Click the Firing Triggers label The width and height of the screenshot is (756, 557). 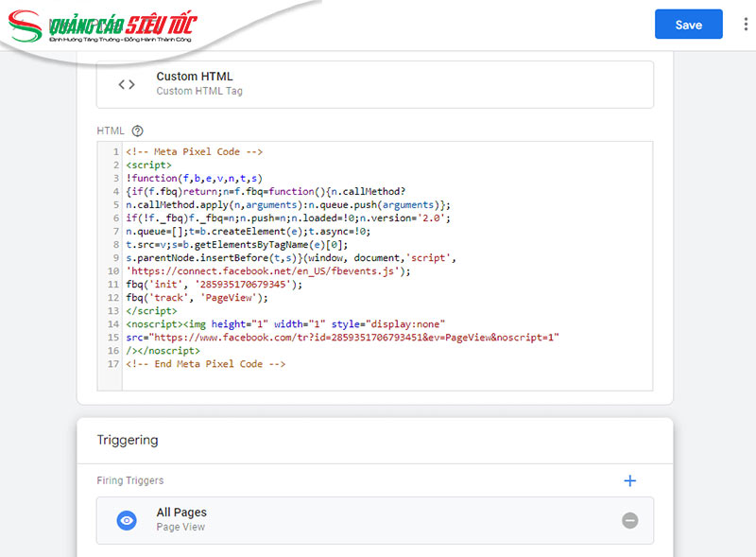pyautogui.click(x=129, y=480)
